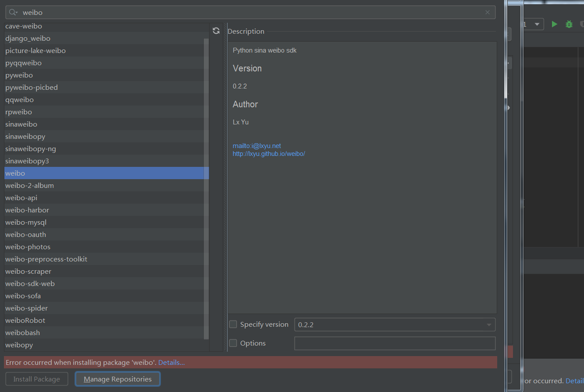Select django_weibo in the package list
The image size is (584, 392).
coord(107,38)
